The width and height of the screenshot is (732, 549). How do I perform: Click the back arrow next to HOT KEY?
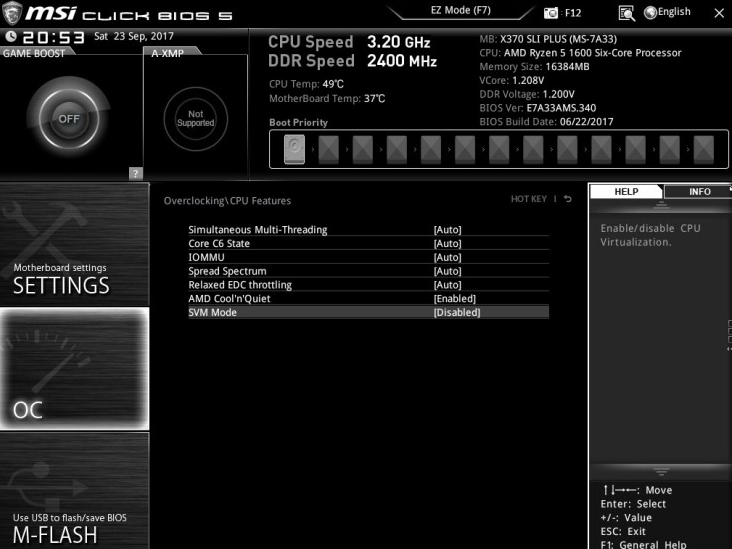567,199
